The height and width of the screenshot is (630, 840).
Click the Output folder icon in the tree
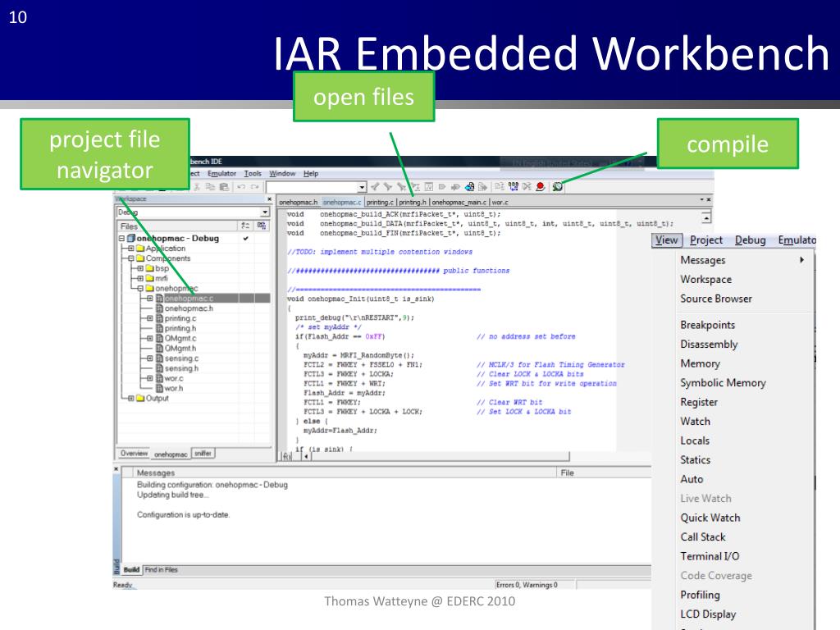140,398
